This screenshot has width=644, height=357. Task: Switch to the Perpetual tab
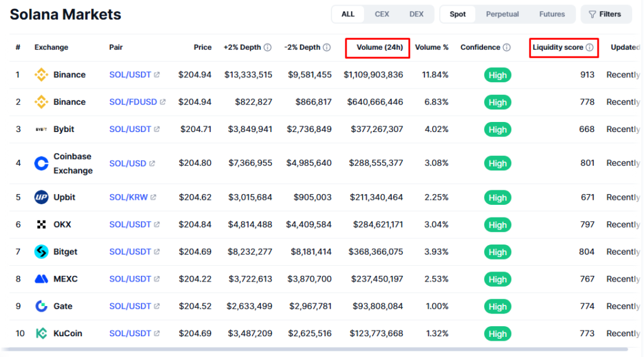[502, 14]
